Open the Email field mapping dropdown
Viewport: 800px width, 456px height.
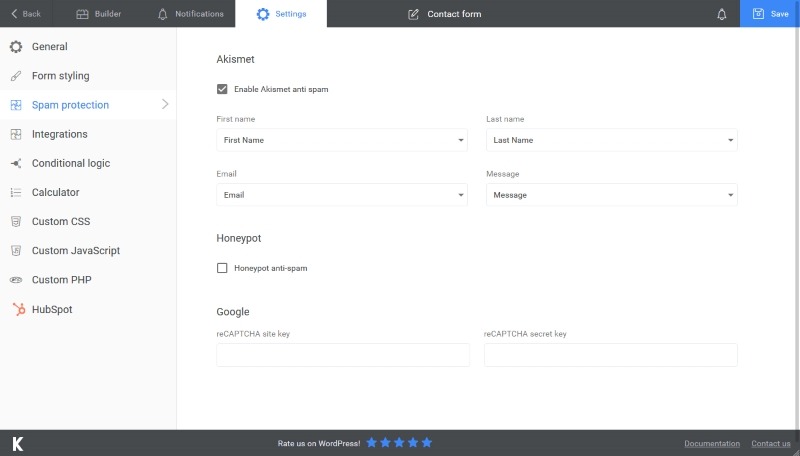341,195
